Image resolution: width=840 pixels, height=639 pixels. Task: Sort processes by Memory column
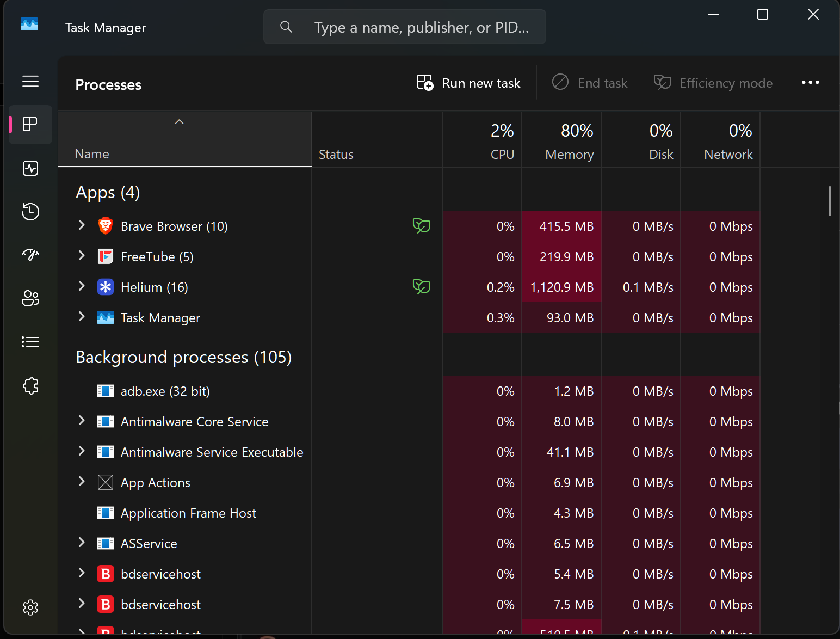click(x=561, y=140)
